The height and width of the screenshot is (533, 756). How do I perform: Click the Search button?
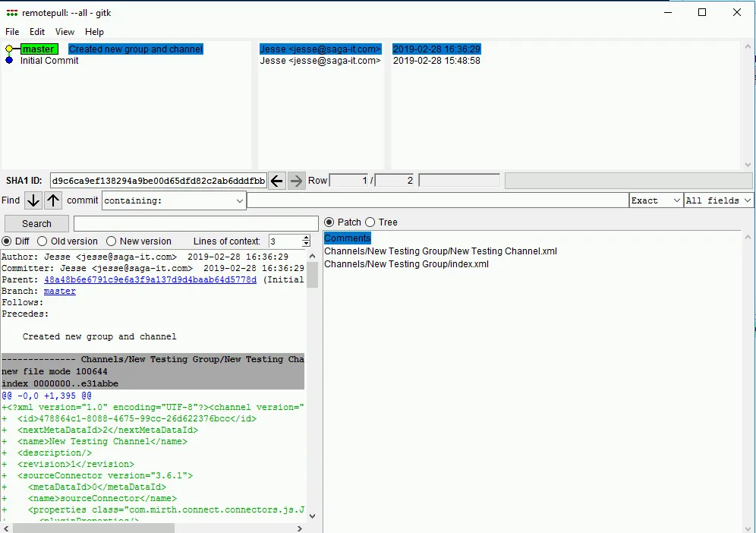(x=36, y=223)
